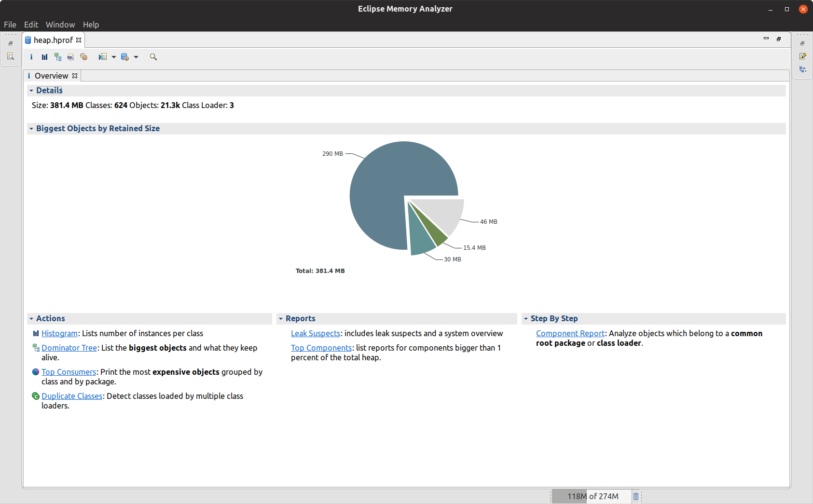Click the 118M of 274M heap status bar
This screenshot has width=813, height=504.
pos(593,496)
